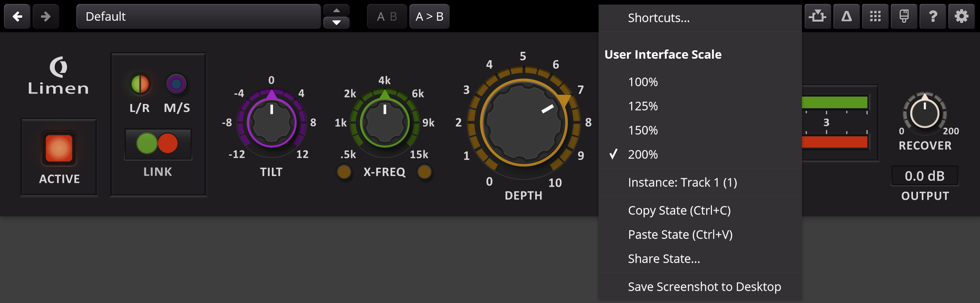
Task: Click the 15k mark on X-FREQ scale
Action: 419,154
